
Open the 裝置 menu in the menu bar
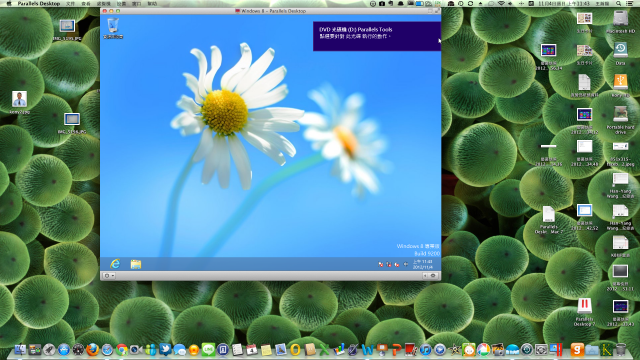pyautogui.click(x=121, y=3)
